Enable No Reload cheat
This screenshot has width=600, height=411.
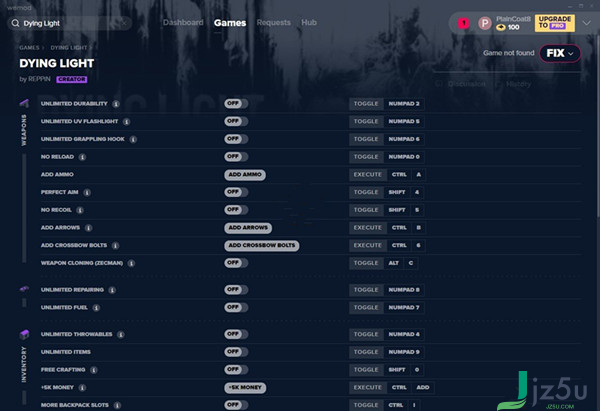236,157
